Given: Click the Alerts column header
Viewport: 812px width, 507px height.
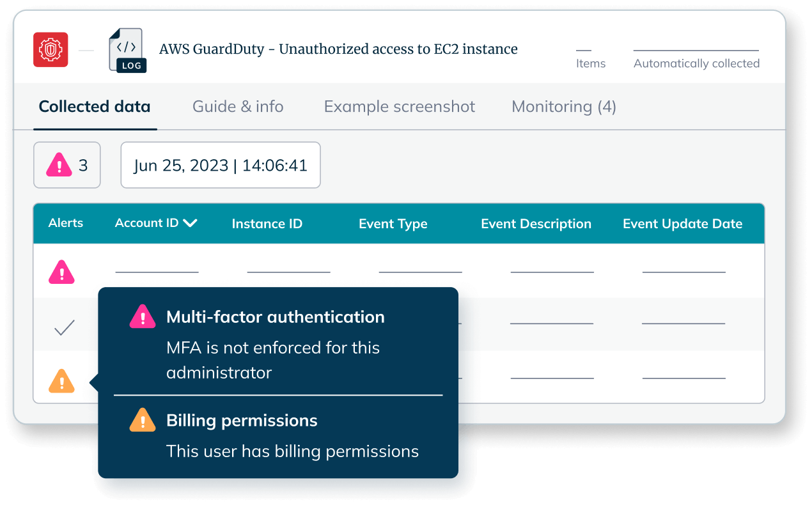Looking at the screenshot, I should pos(66,223).
